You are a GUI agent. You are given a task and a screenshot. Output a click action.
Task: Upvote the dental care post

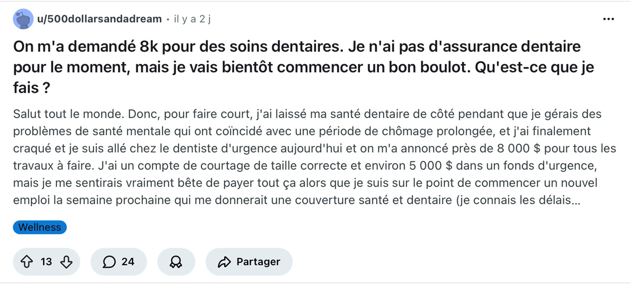pyautogui.click(x=27, y=262)
